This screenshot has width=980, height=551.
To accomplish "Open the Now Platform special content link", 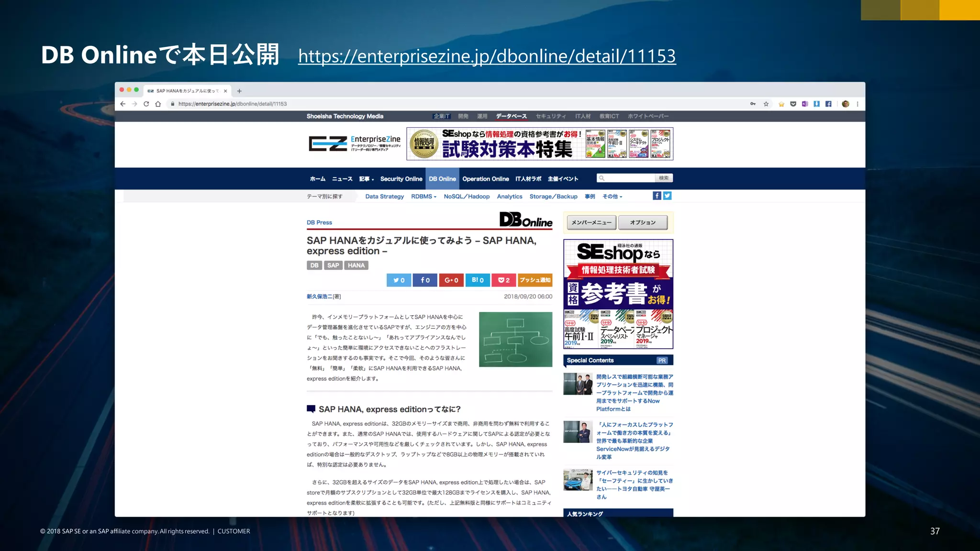I will [635, 393].
